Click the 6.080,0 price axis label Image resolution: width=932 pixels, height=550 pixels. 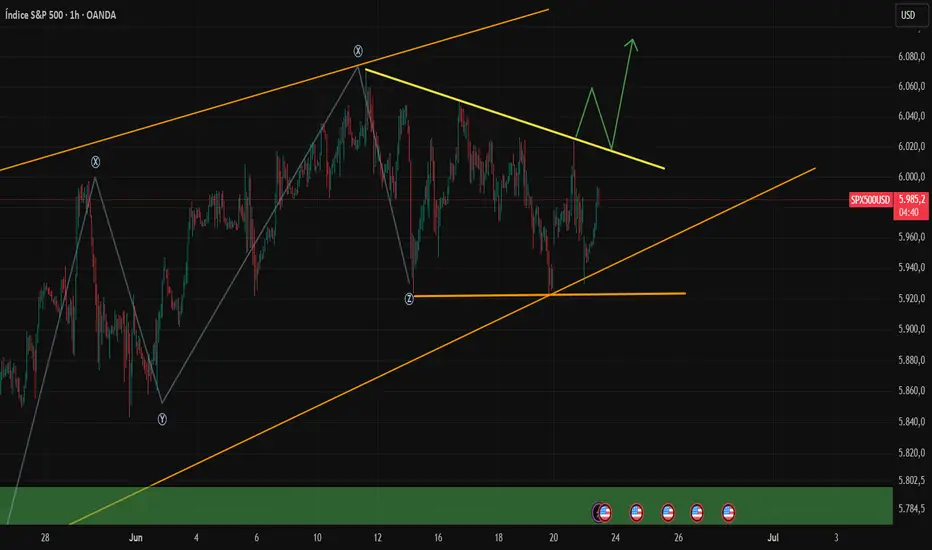click(911, 56)
